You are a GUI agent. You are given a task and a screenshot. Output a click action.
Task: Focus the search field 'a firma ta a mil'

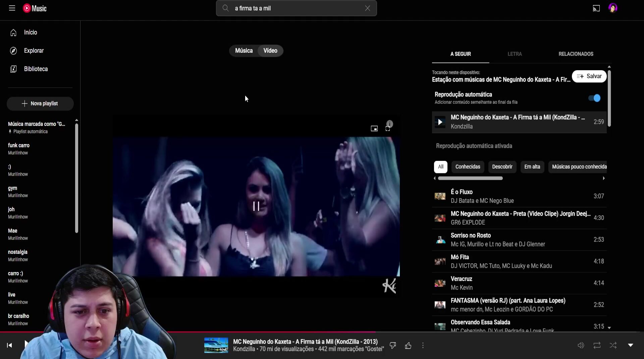297,8
